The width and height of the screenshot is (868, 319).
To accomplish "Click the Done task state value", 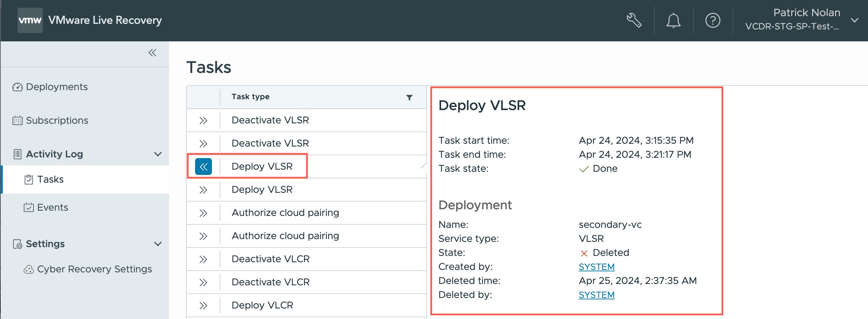I will click(605, 169).
